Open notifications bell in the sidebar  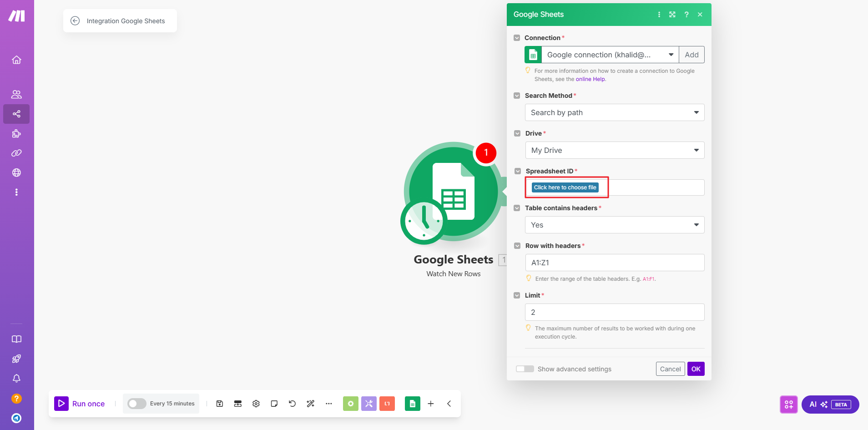tap(16, 379)
